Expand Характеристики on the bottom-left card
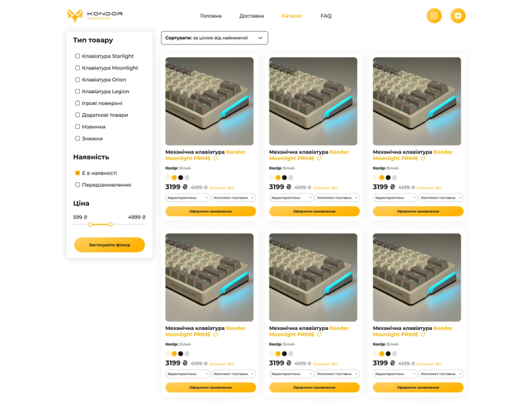 point(188,374)
